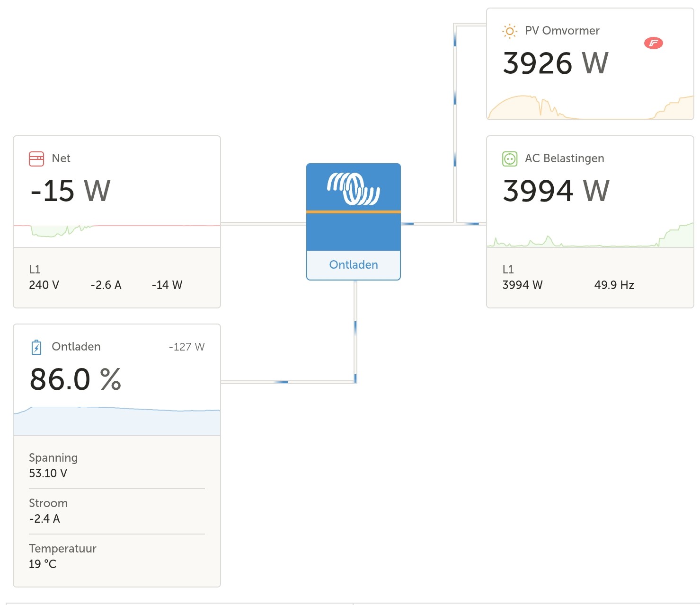
Task: Click the 3994 W AC load reading
Action: (556, 191)
